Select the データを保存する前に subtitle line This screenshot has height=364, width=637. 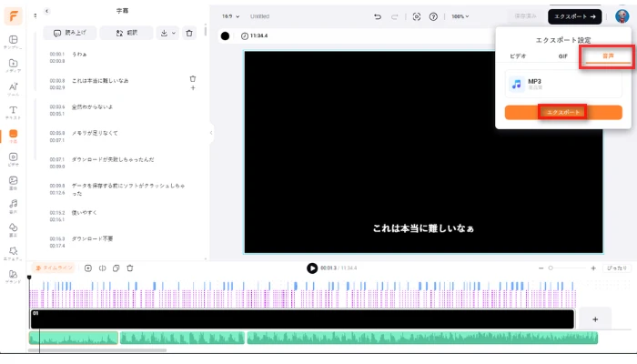128,189
